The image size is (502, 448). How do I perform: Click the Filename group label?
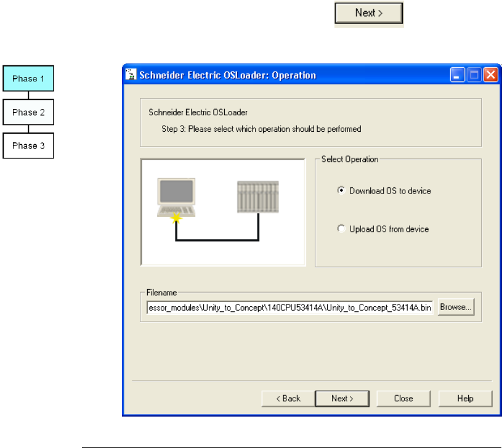[x=161, y=292]
